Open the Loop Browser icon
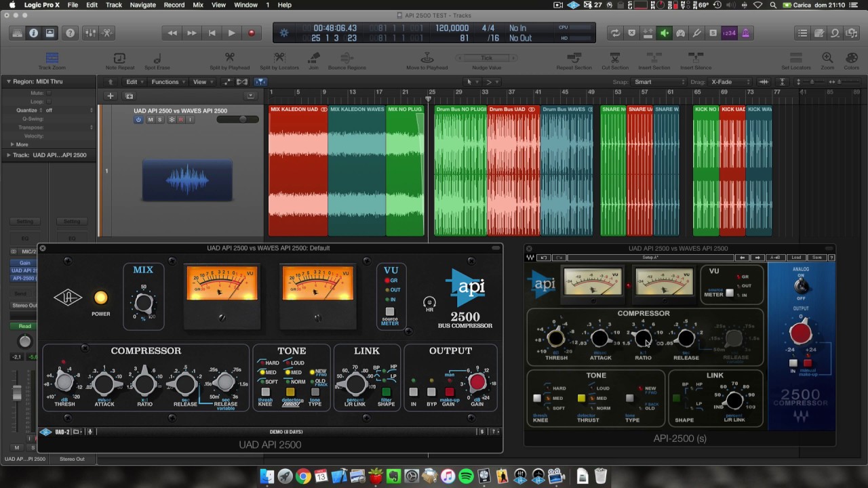Image resolution: width=868 pixels, height=488 pixels. (x=835, y=33)
